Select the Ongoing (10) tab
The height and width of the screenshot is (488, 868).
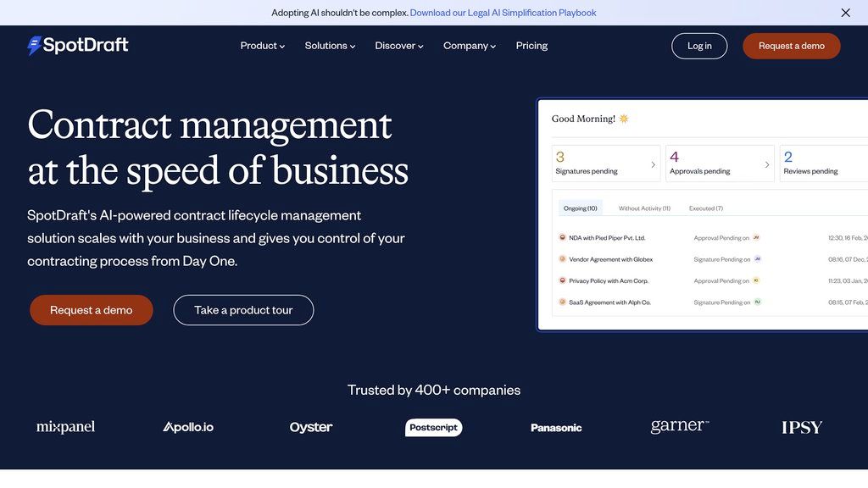click(580, 208)
